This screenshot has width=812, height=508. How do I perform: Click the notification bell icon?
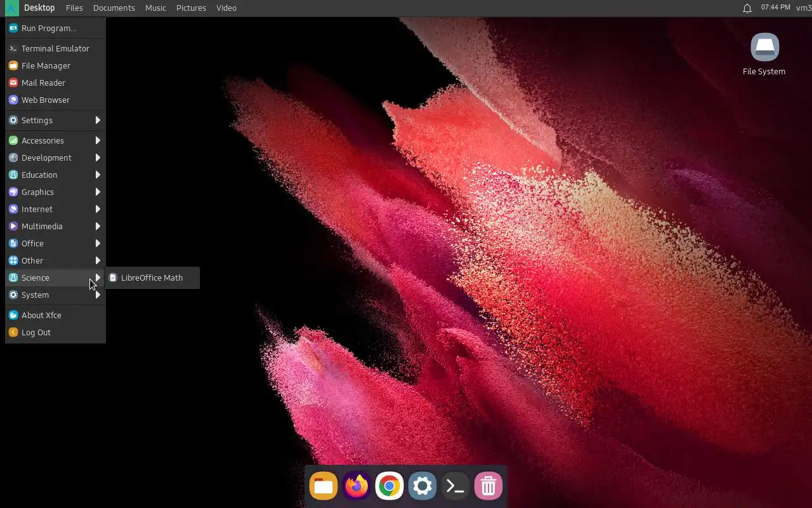[747, 8]
